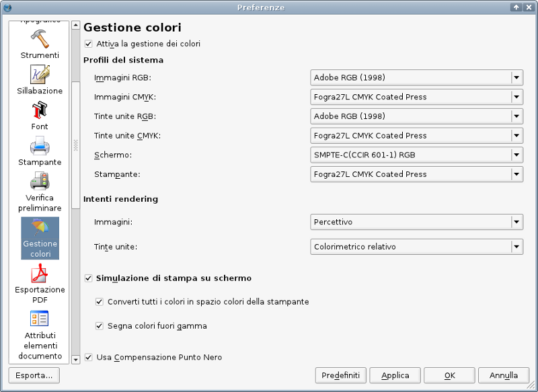Open Tinte unite rendering intent dropdown
The image size is (538, 392).
pos(416,247)
